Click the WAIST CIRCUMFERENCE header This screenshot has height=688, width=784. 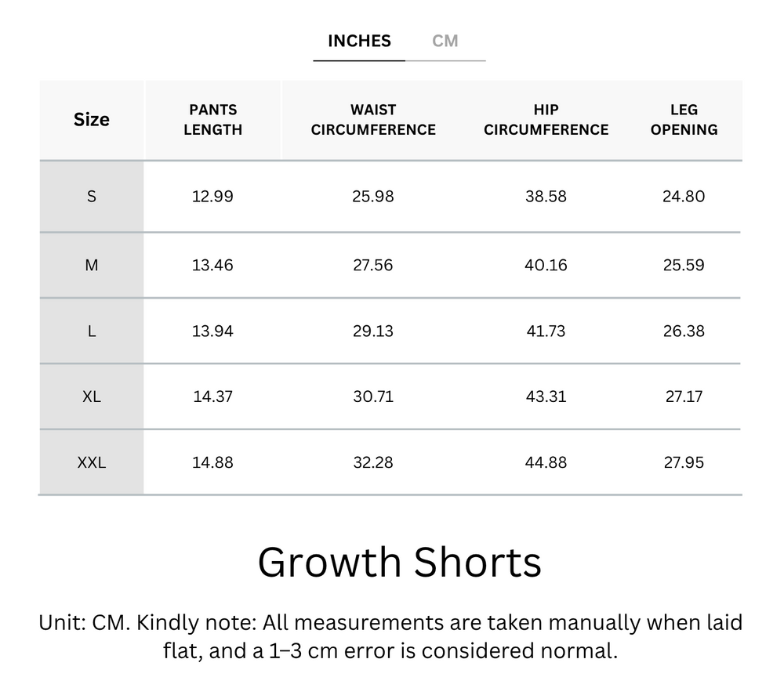[374, 119]
